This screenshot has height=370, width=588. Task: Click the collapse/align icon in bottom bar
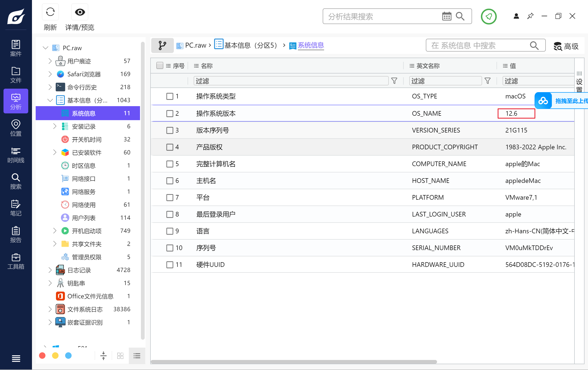tap(104, 356)
